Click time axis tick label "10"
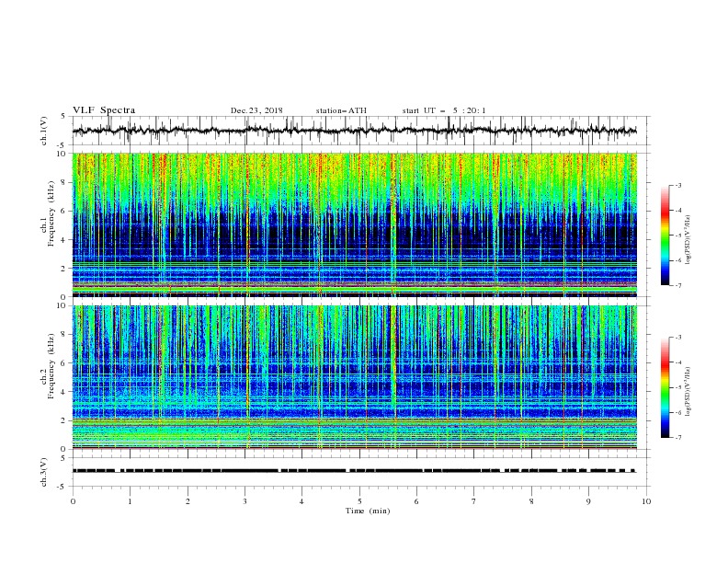Screen dimensions: 728x563 [646, 501]
